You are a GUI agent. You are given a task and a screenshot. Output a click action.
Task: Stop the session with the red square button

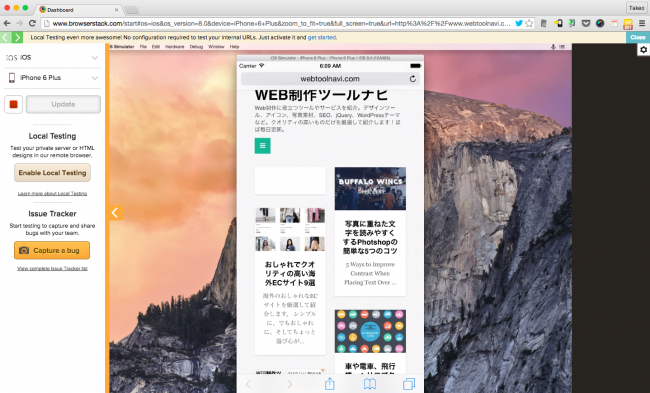coord(13,104)
